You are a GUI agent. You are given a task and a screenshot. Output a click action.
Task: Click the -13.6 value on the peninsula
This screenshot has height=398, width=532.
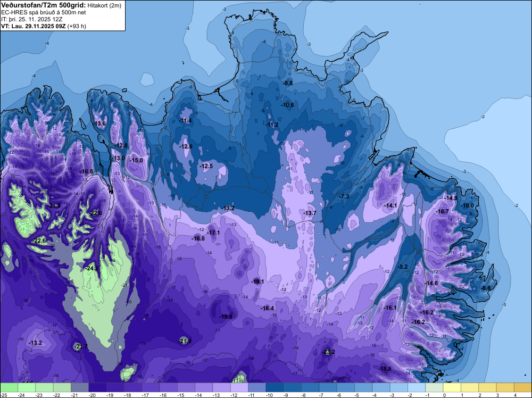[100, 124]
